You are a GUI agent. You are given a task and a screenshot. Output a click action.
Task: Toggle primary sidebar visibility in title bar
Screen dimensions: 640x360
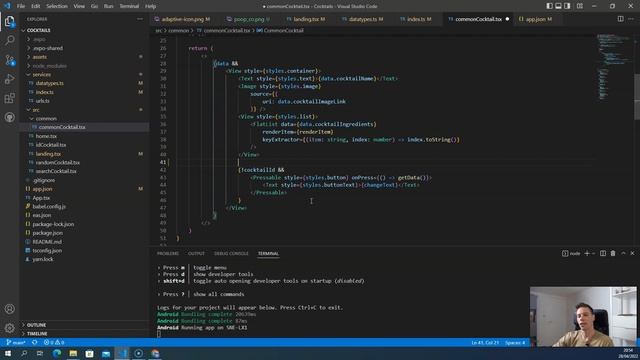pos(549,6)
